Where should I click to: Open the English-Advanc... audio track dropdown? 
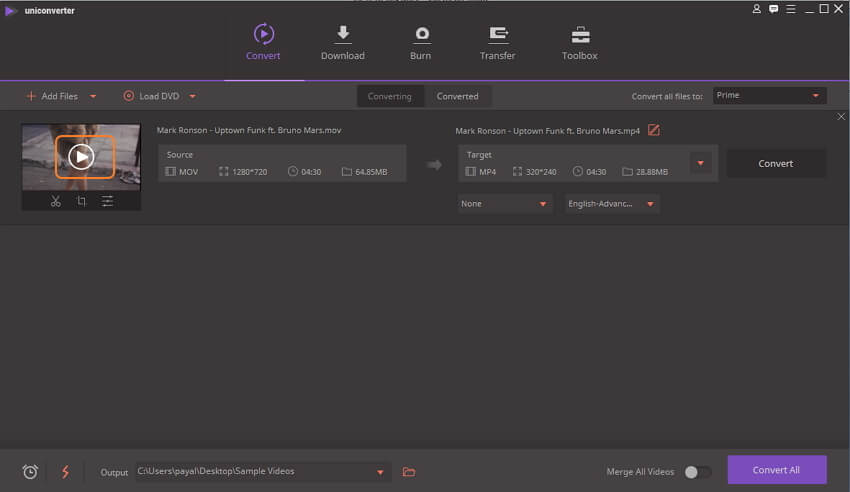coord(612,204)
